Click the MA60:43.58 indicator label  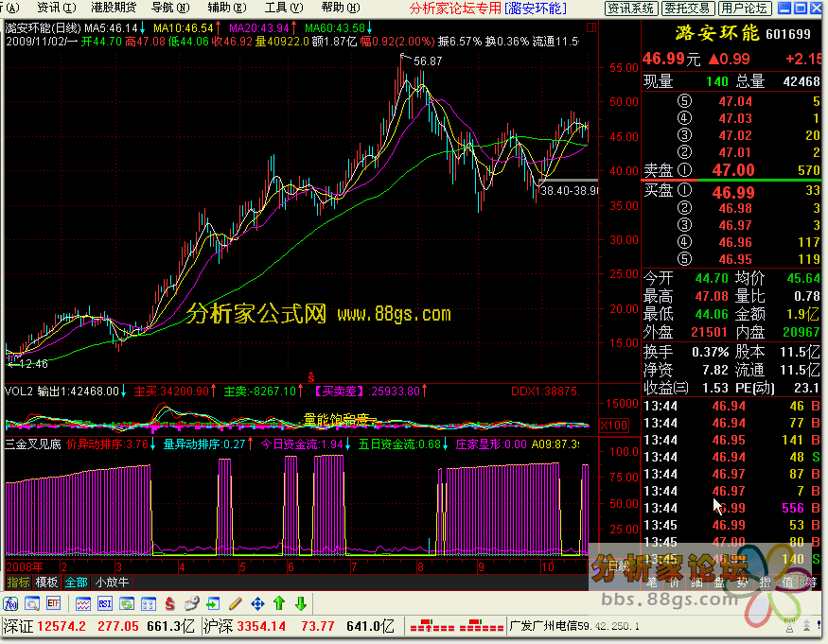335,28
